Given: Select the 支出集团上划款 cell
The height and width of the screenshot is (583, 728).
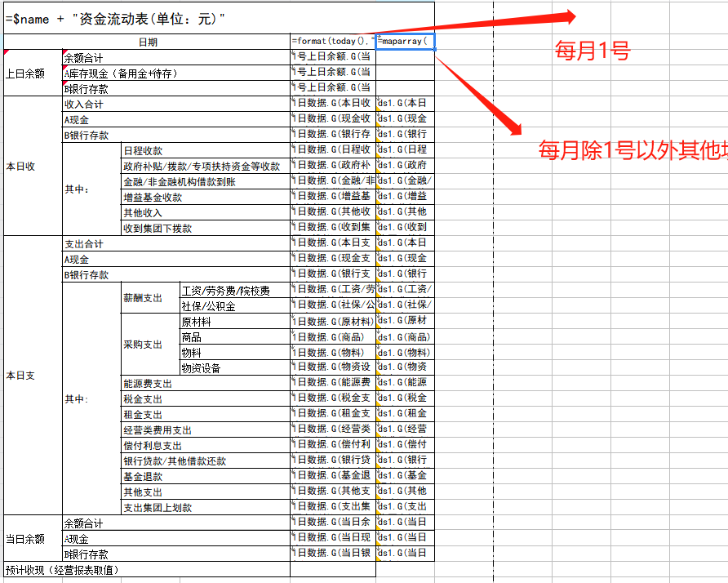Looking at the screenshot, I should tap(206, 507).
